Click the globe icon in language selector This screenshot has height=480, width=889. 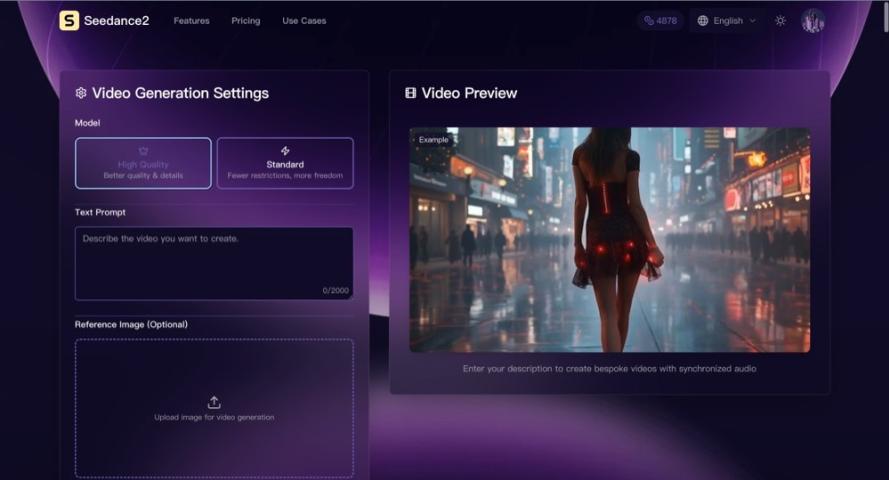pos(703,21)
